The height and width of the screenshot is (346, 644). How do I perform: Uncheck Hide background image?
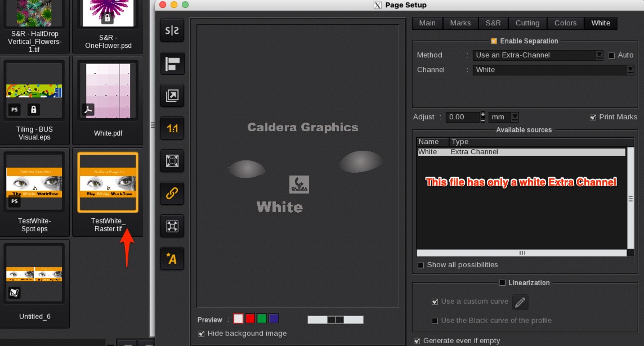tap(202, 334)
